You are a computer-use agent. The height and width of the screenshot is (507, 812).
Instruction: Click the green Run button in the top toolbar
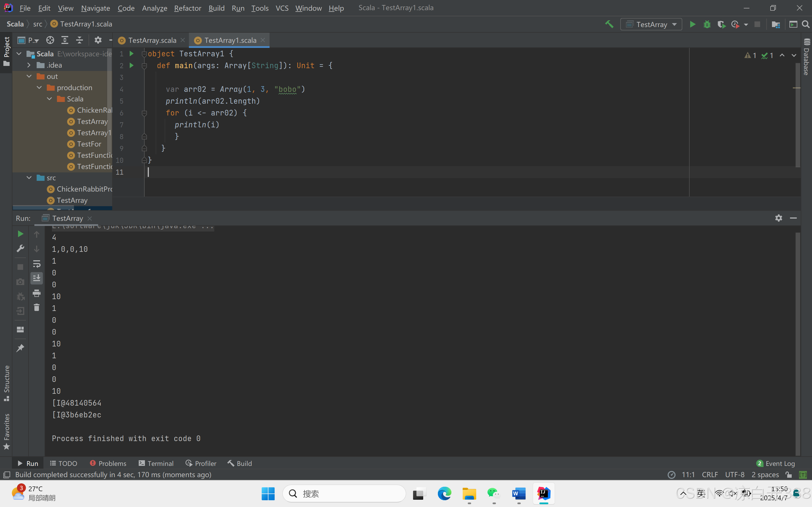click(692, 25)
